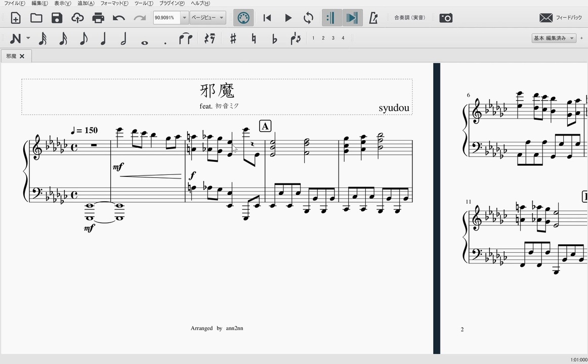Select rehearsal mark A
588x364 pixels.
tap(265, 126)
